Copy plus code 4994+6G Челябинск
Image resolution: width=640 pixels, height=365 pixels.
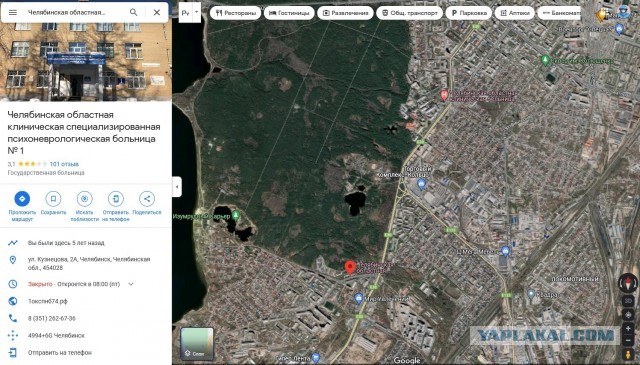tap(56, 336)
